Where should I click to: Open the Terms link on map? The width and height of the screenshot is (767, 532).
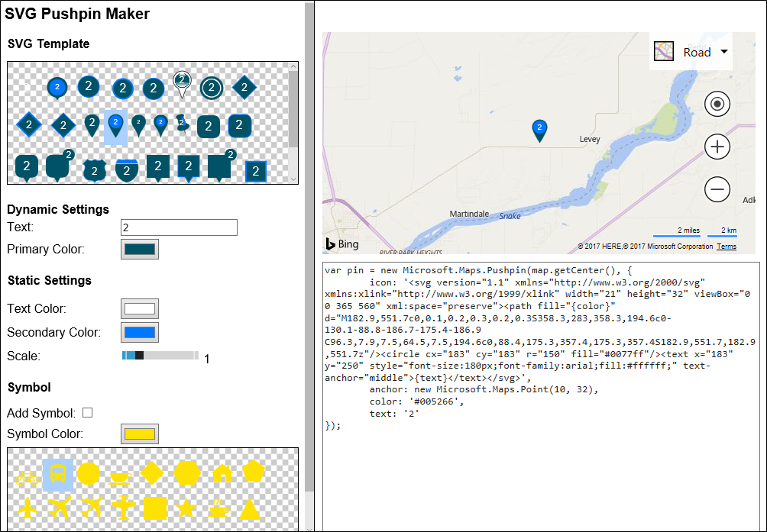pyautogui.click(x=727, y=247)
